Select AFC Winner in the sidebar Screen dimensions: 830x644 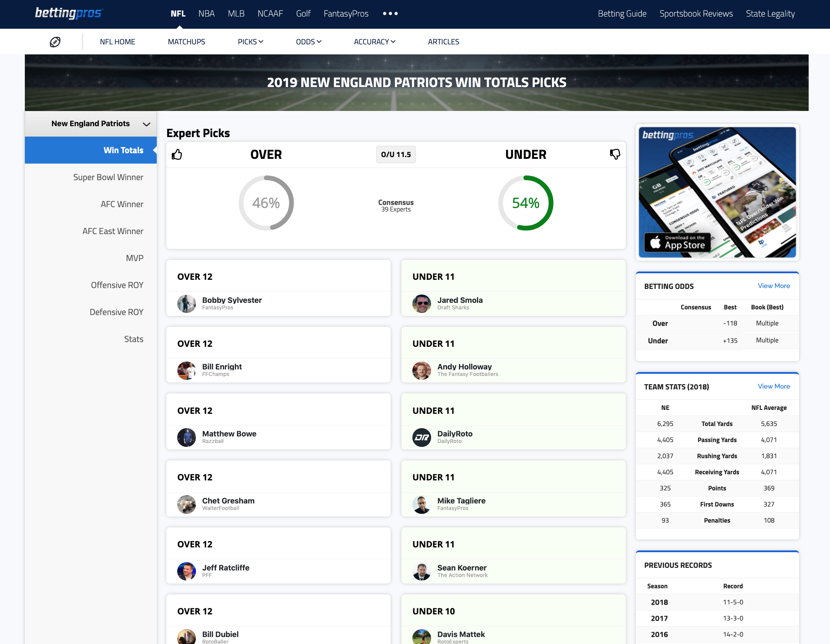click(122, 204)
